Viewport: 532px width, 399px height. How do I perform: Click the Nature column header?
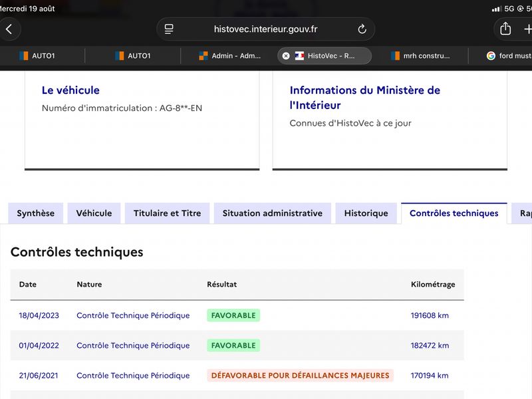(x=89, y=285)
